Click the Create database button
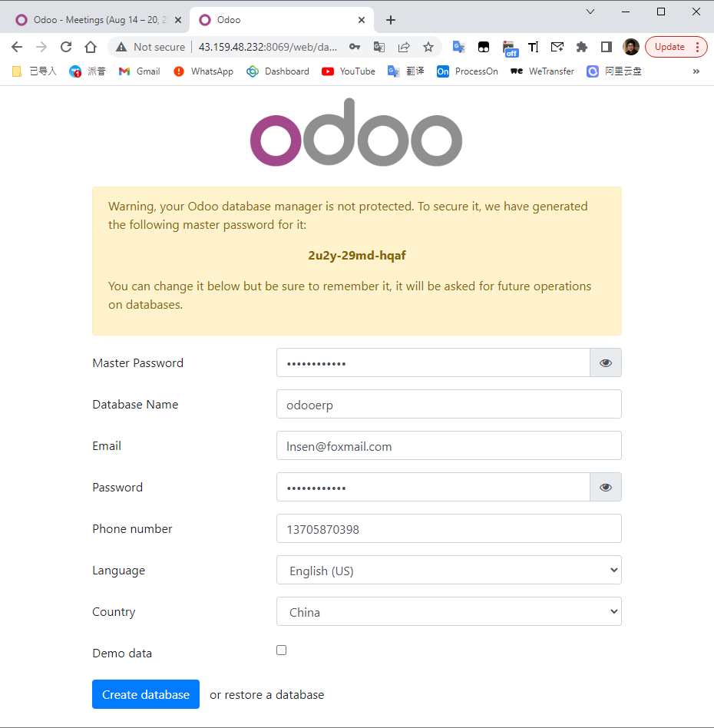Screen dimensions: 714x728 (146, 695)
